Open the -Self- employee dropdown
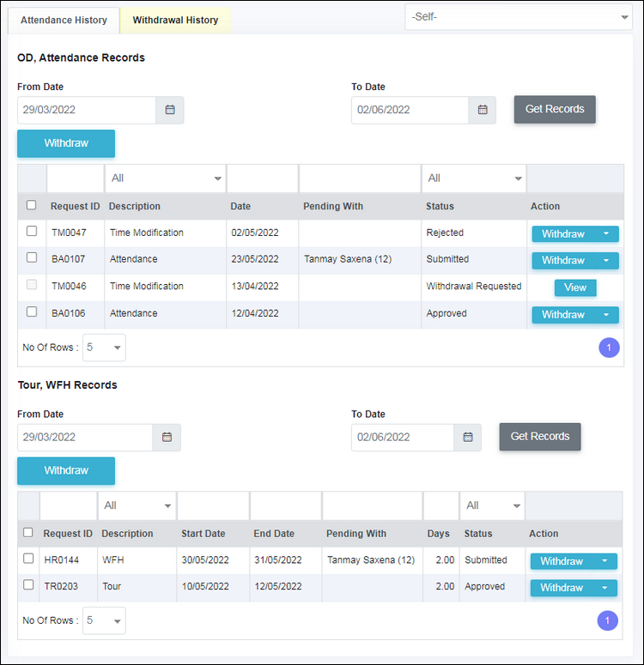This screenshot has height=665, width=644. click(x=519, y=17)
